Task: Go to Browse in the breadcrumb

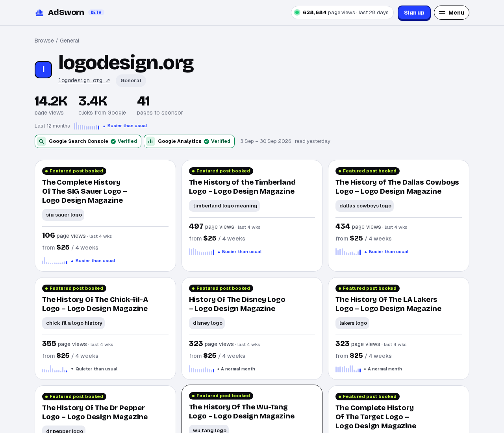Action: pyautogui.click(x=44, y=41)
